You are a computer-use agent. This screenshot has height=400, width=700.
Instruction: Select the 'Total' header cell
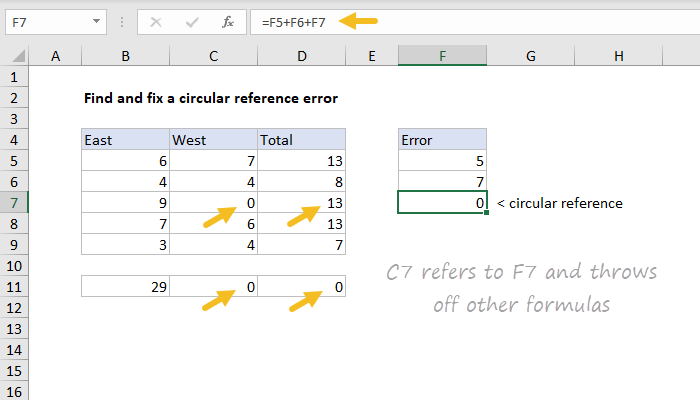[302, 140]
